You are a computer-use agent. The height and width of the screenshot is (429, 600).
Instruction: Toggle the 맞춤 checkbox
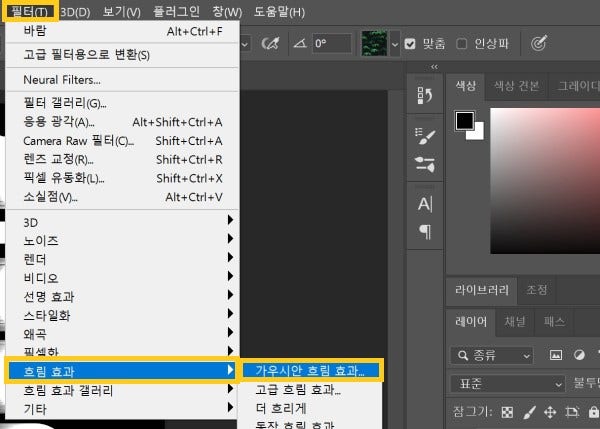click(410, 44)
